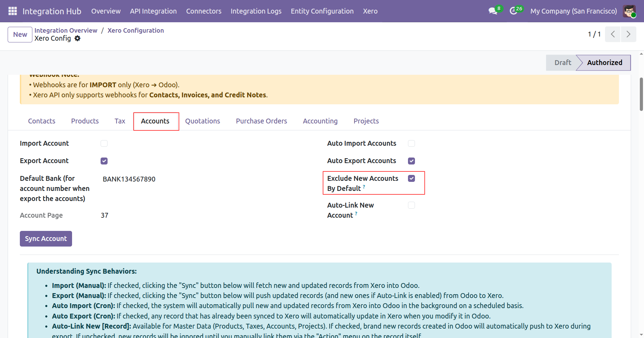Open the apps grid menu icon
Screen dimensions: 644x338
point(13,11)
